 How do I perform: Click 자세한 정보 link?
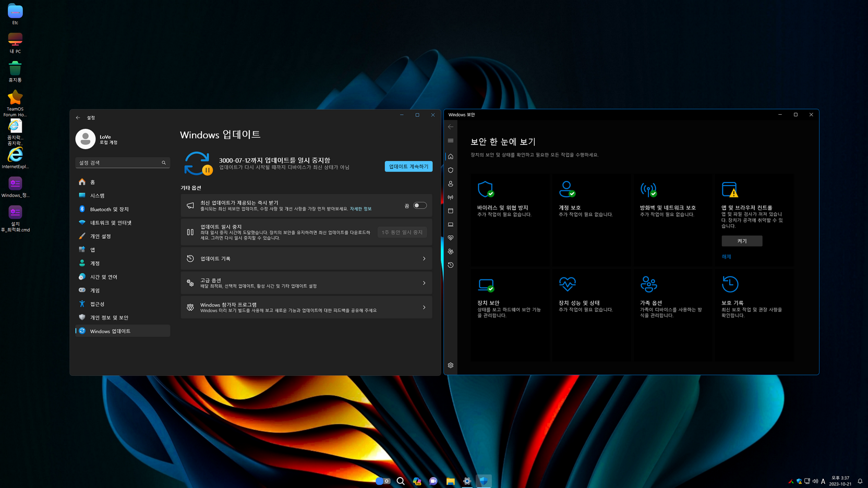[360, 209]
